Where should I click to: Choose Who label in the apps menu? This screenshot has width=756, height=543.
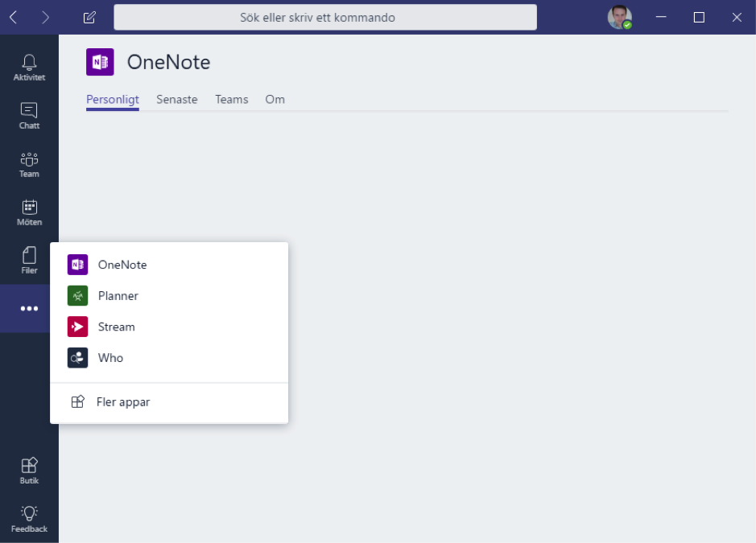click(110, 358)
